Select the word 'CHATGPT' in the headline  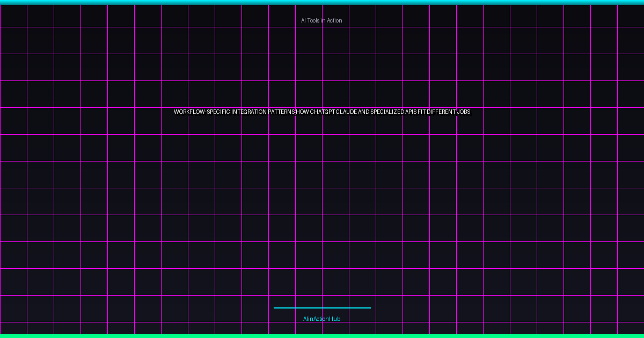pyautogui.click(x=322, y=112)
